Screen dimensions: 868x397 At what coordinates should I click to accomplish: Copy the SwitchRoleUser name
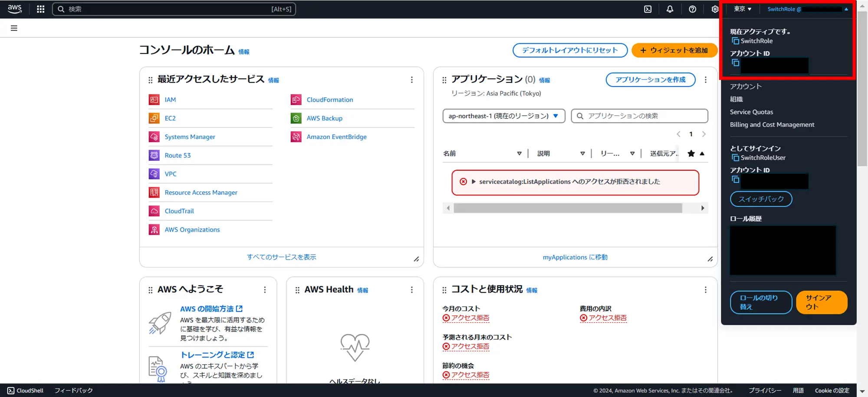[735, 158]
